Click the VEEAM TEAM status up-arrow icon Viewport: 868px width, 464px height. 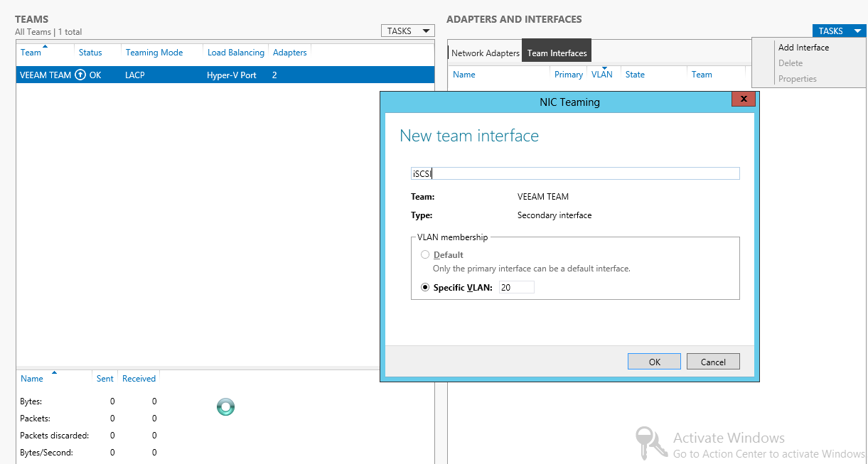click(80, 75)
